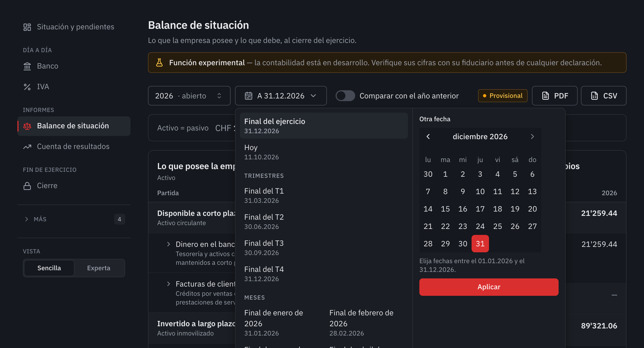
Task: Expand the Facturas de clientes row
Action: pyautogui.click(x=169, y=284)
